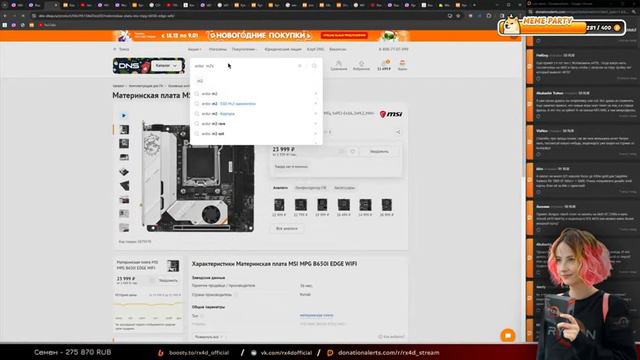
Task: Open Юридическим лицам link
Action: tap(282, 49)
